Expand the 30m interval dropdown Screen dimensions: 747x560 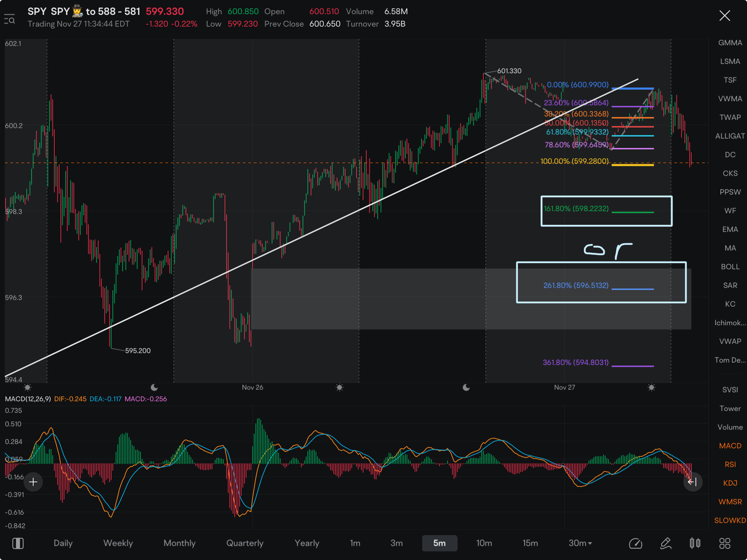(580, 543)
